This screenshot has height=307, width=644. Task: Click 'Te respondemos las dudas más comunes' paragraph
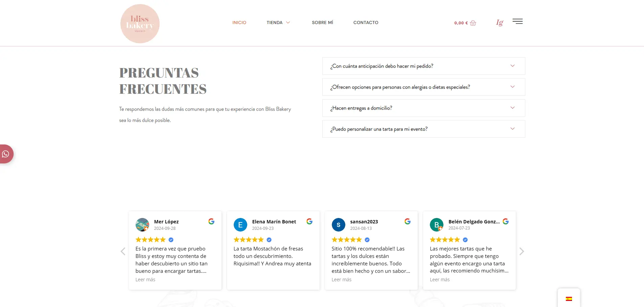[205, 114]
